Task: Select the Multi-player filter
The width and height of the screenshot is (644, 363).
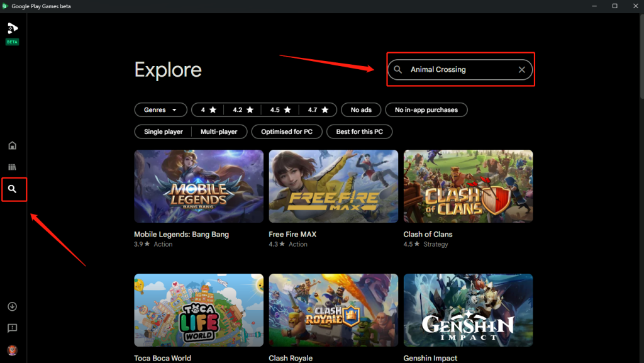Action: tap(219, 132)
